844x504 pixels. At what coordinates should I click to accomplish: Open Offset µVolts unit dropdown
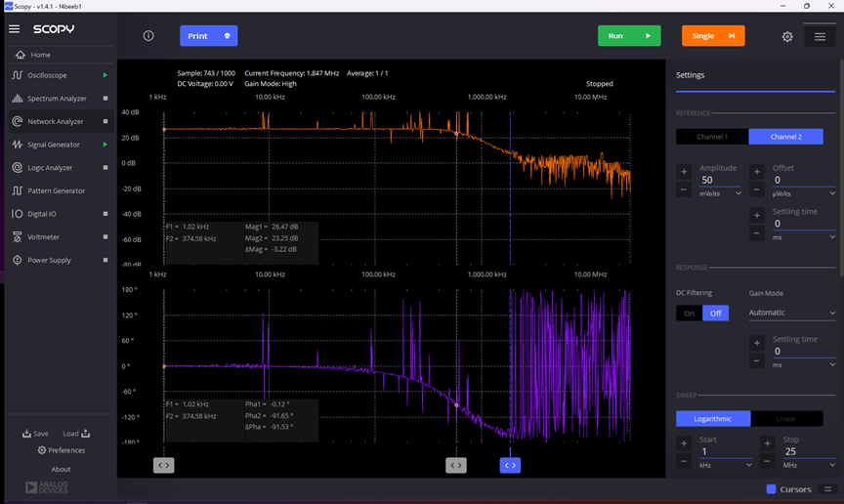coord(804,193)
